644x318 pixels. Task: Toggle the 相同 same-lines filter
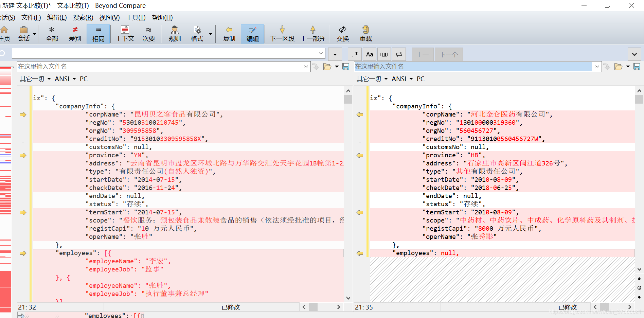(x=98, y=34)
